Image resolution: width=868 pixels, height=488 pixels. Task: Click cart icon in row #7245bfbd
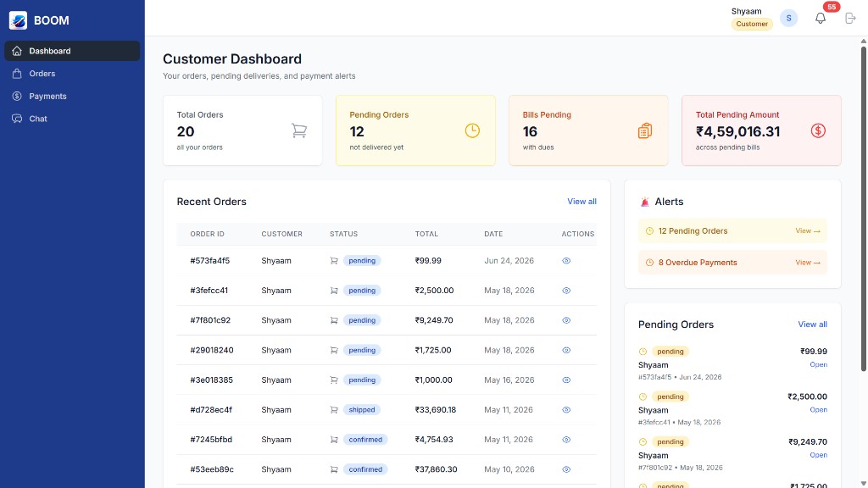(334, 440)
